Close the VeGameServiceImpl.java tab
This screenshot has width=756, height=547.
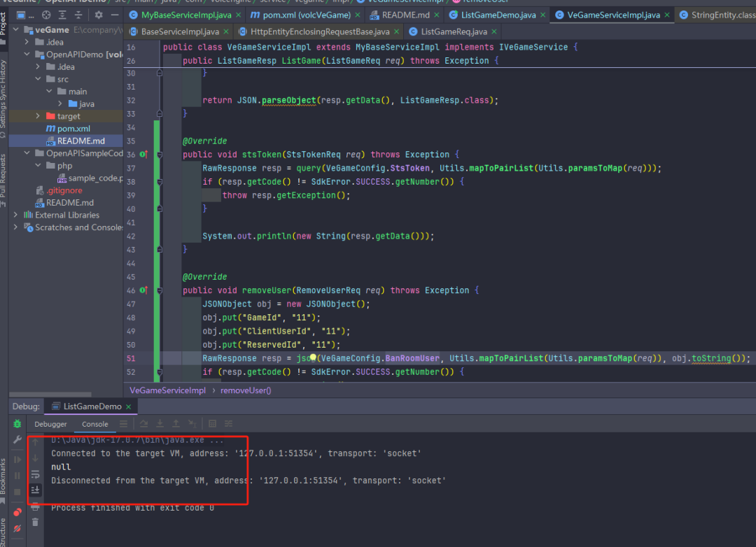(667, 15)
